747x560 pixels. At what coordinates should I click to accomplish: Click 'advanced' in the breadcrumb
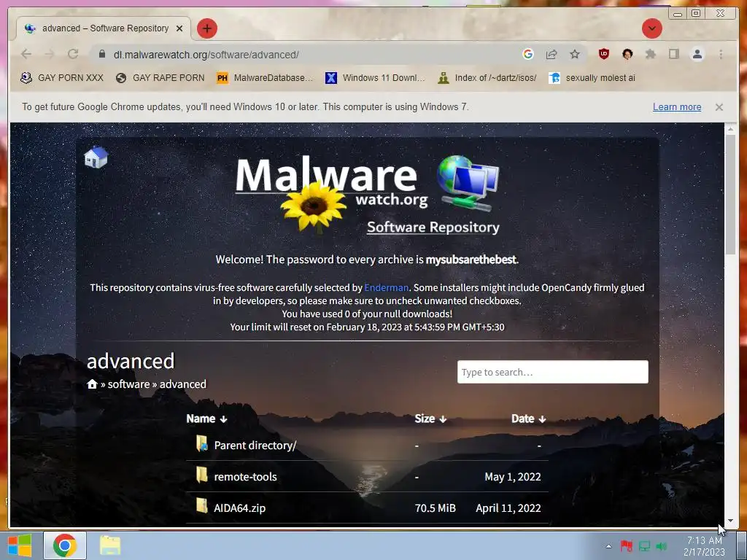183,384
